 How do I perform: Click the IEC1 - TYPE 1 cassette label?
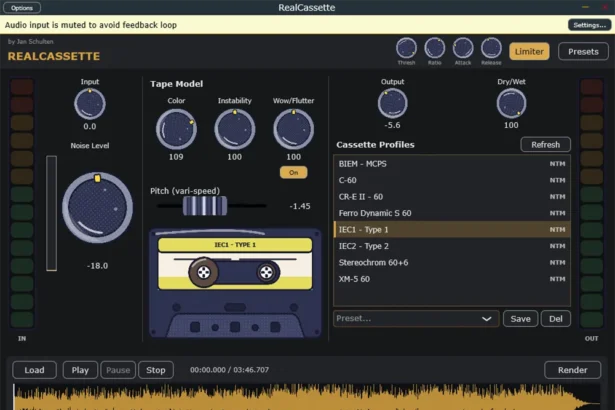click(x=235, y=245)
